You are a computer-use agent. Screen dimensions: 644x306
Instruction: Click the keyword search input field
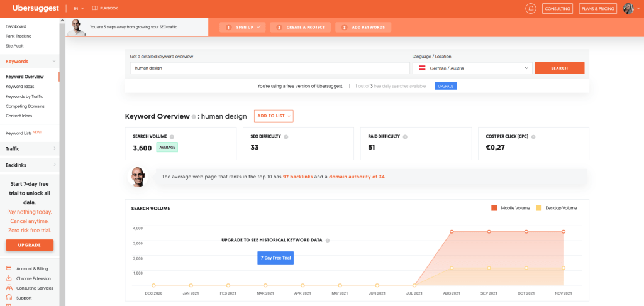click(x=267, y=68)
